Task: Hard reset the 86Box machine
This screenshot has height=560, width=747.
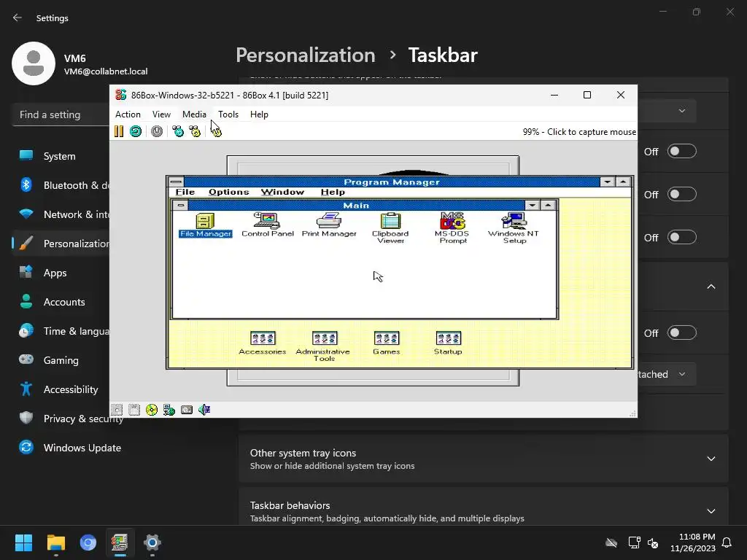Action: tap(136, 131)
